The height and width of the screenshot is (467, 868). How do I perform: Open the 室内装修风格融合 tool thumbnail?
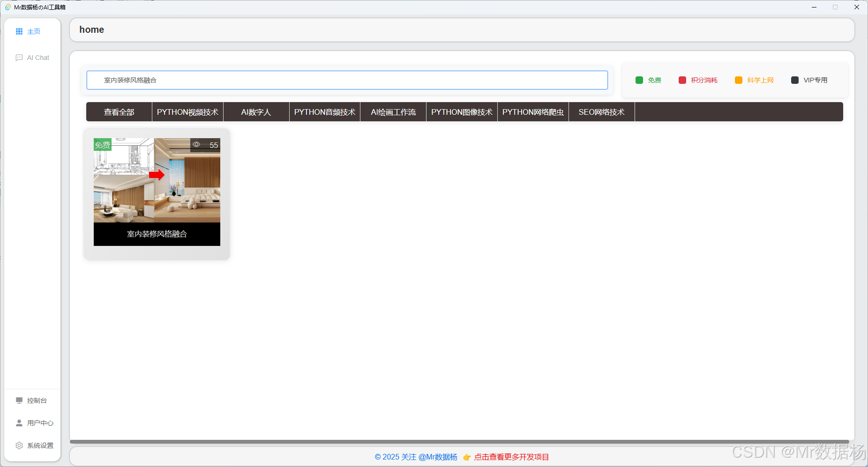[157, 180]
